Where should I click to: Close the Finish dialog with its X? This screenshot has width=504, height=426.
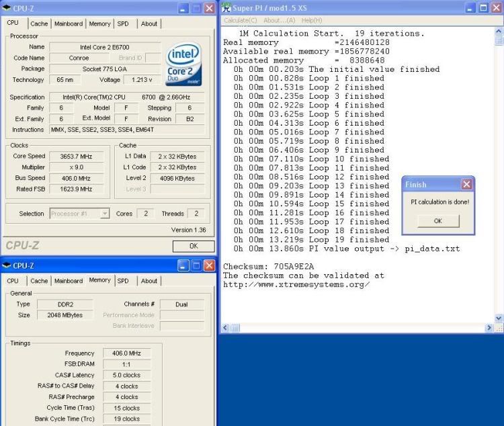(467, 184)
